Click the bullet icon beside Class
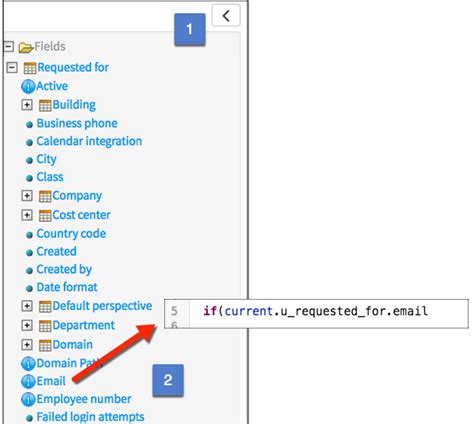Viewport: 474px width, 424px height. point(29,178)
